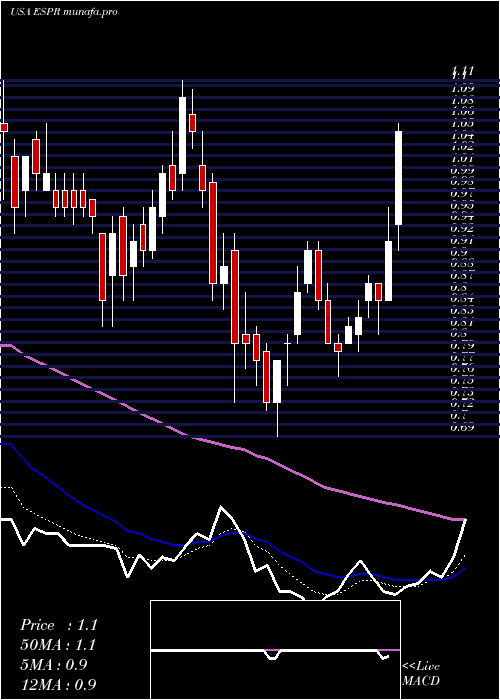Image resolution: width=500 pixels, height=700 pixels.
Task: Click the 0.79 price axis label
Action: tap(462, 346)
